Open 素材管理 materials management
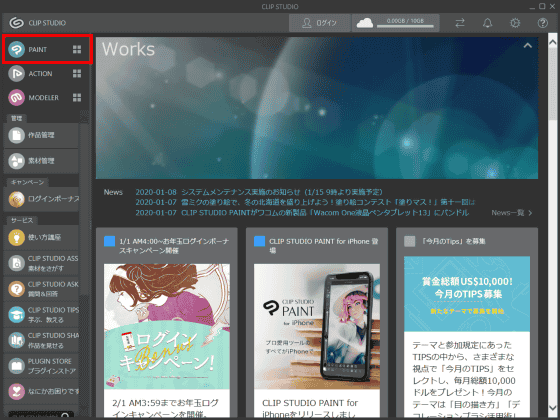The height and width of the screenshot is (420, 560). (41, 161)
